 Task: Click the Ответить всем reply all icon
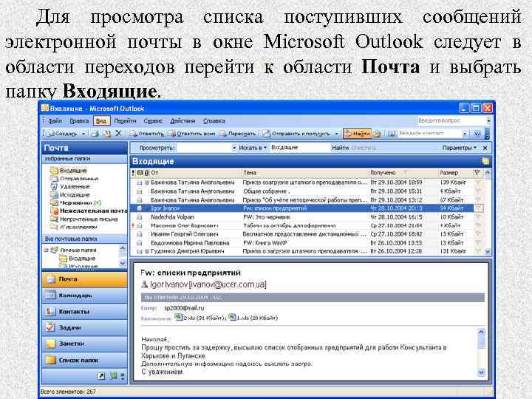coord(172,134)
